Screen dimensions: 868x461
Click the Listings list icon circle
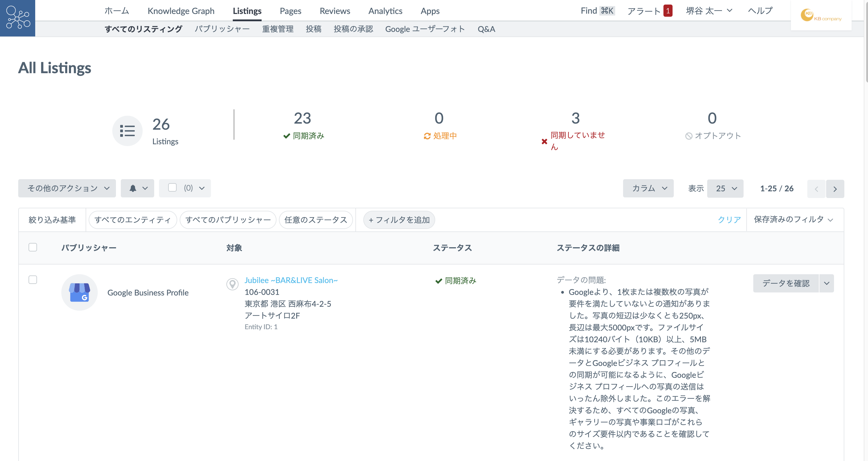tap(127, 131)
